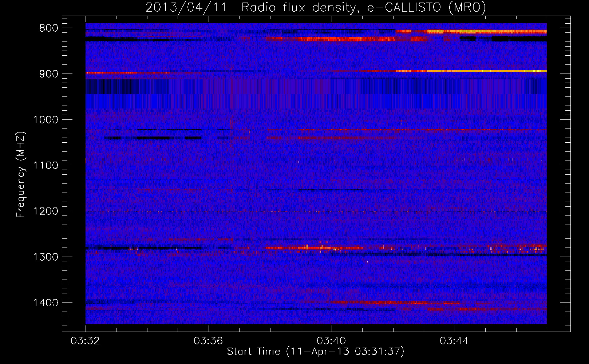Click the 'Start Time (11-Apr-13 03:31:37)' label
589x364 pixels.
coord(316,352)
